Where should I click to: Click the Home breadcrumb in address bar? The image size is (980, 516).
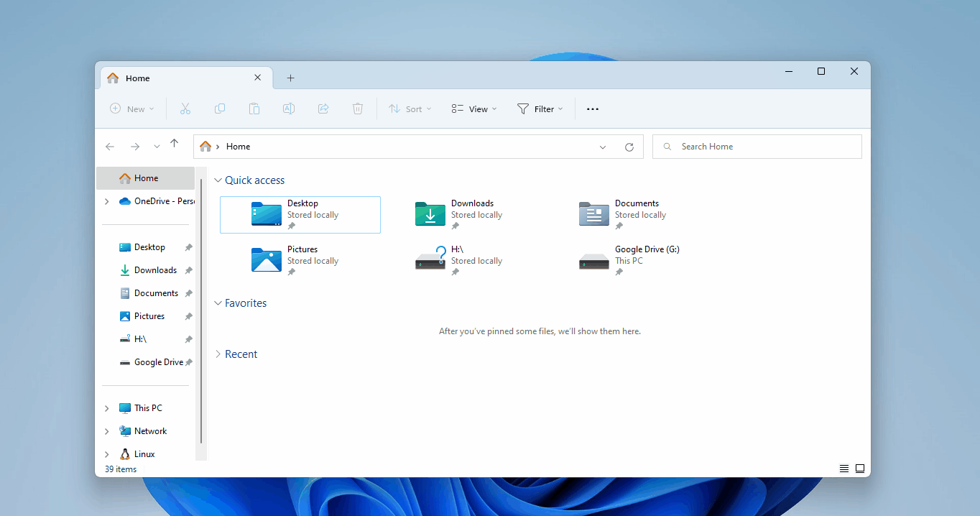pos(239,147)
